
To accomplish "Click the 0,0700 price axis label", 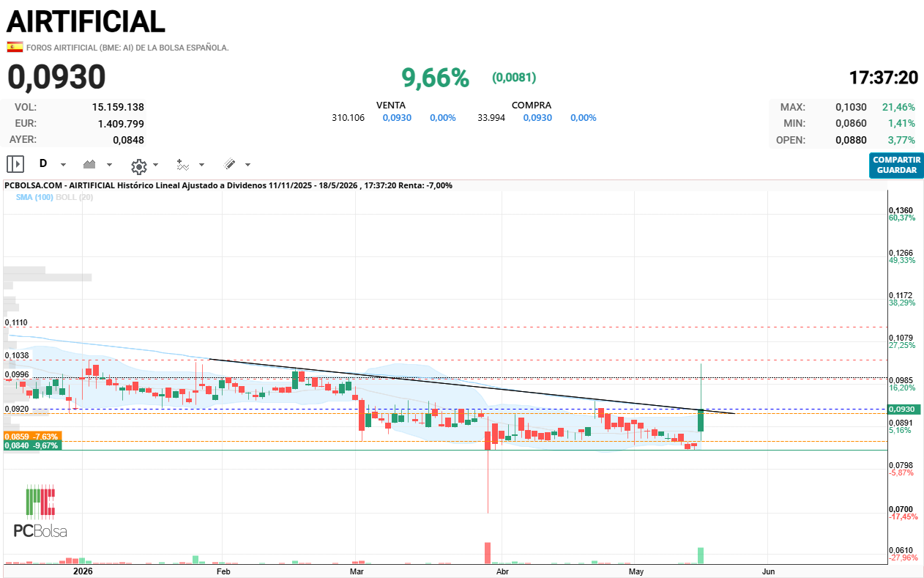I will click(x=901, y=509).
